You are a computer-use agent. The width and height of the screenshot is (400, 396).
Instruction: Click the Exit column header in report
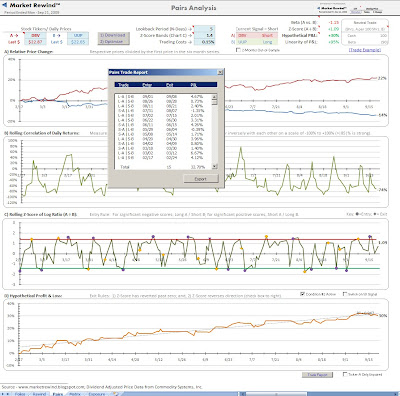169,85
